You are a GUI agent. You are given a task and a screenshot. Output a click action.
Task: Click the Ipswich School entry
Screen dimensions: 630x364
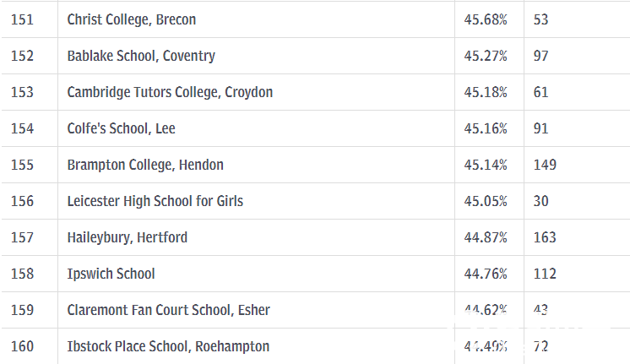tap(111, 274)
